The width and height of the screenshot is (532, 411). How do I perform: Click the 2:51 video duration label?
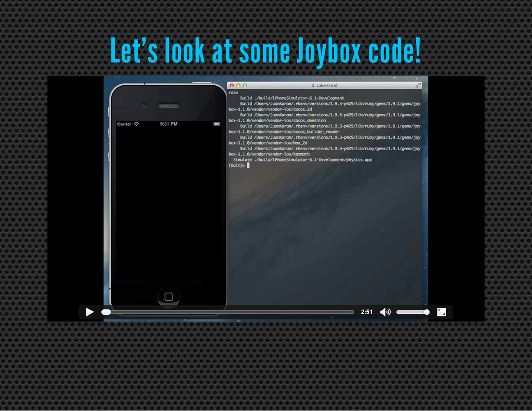[367, 312]
